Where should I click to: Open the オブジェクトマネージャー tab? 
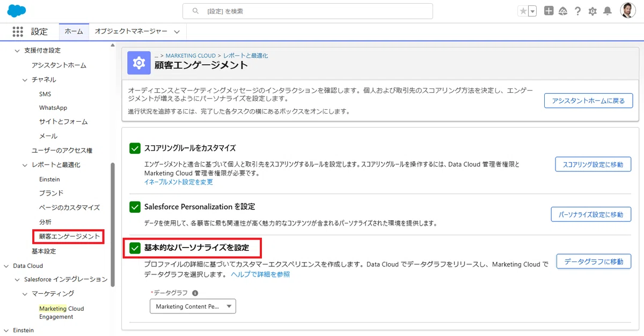click(x=131, y=32)
